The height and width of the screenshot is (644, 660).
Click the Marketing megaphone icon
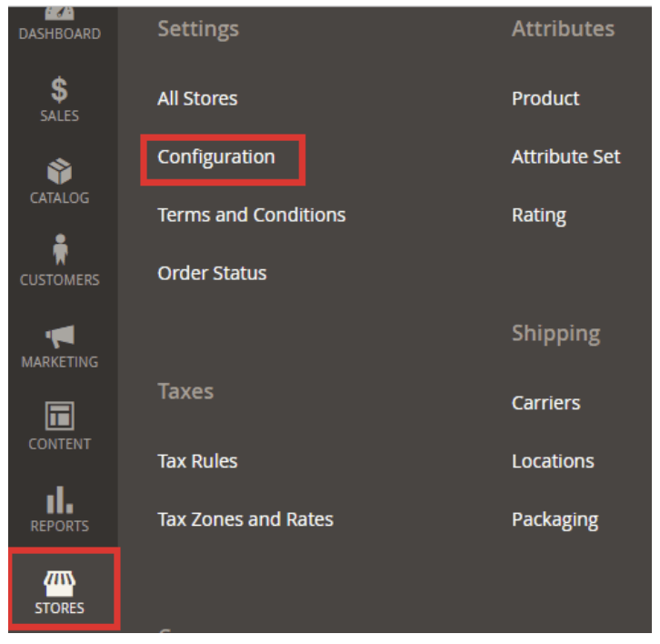[59, 336]
